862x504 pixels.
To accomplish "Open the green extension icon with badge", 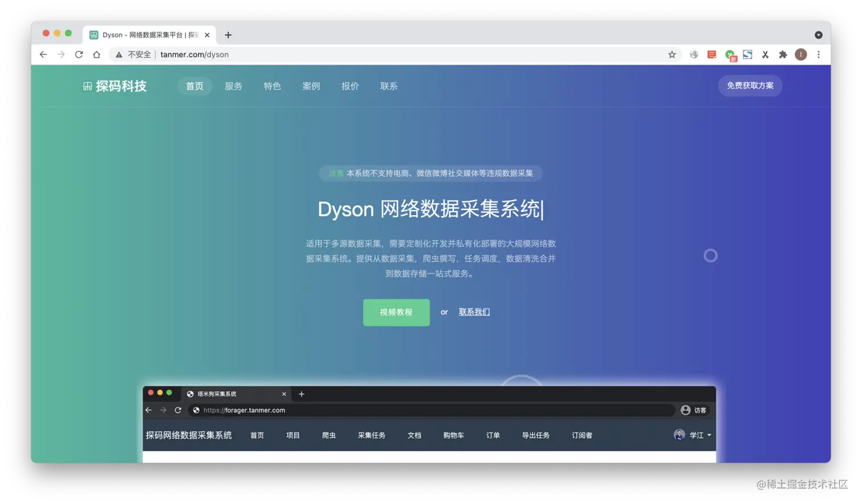I will click(730, 55).
